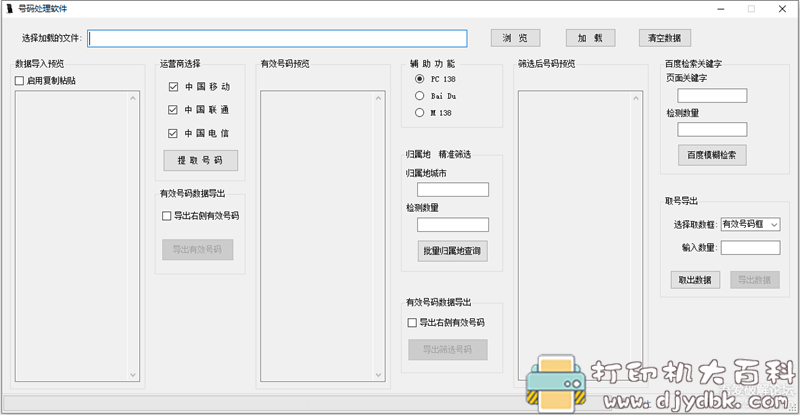Viewport: 800px width, 415px height.
Task: Click the disabled 导出数据 button
Action: 755,280
